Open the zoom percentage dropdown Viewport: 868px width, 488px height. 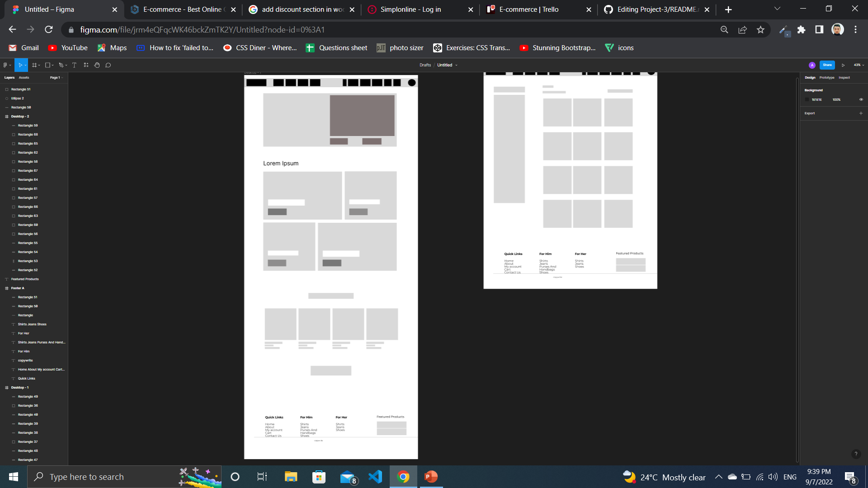tap(859, 65)
